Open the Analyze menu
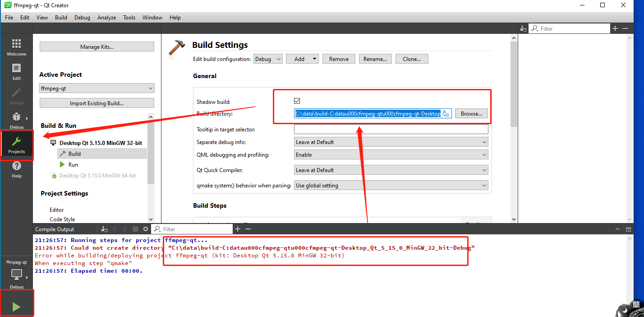This screenshot has height=317, width=644. (106, 18)
